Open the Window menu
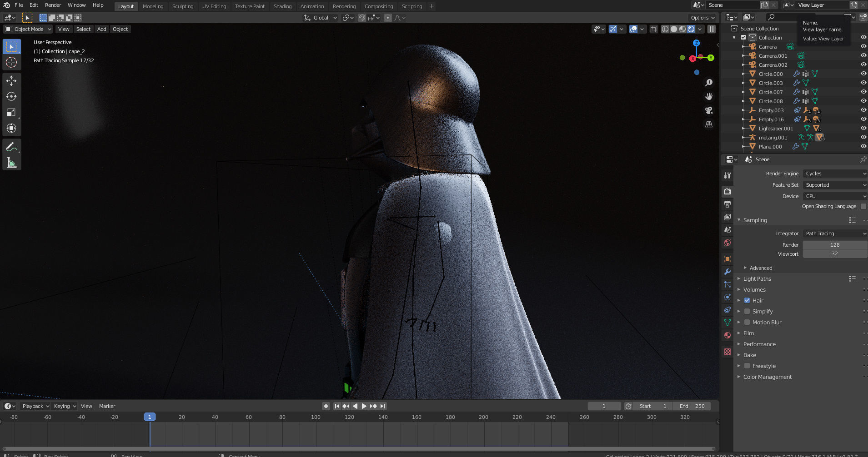This screenshot has width=868, height=457. point(76,5)
